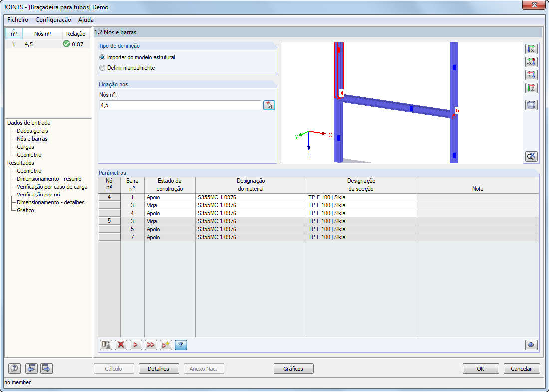This screenshot has width=549, height=392.
Task: Click the Gráficos button
Action: [293, 368]
